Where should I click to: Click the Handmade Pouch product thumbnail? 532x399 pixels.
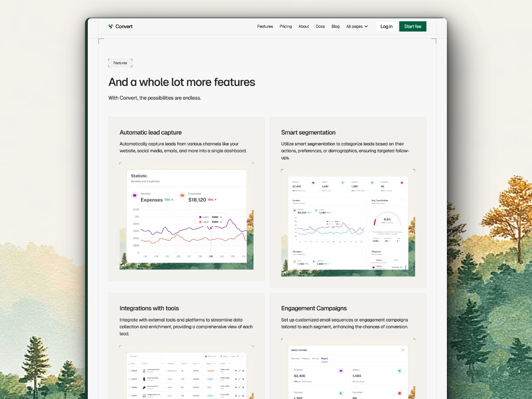coord(144,370)
